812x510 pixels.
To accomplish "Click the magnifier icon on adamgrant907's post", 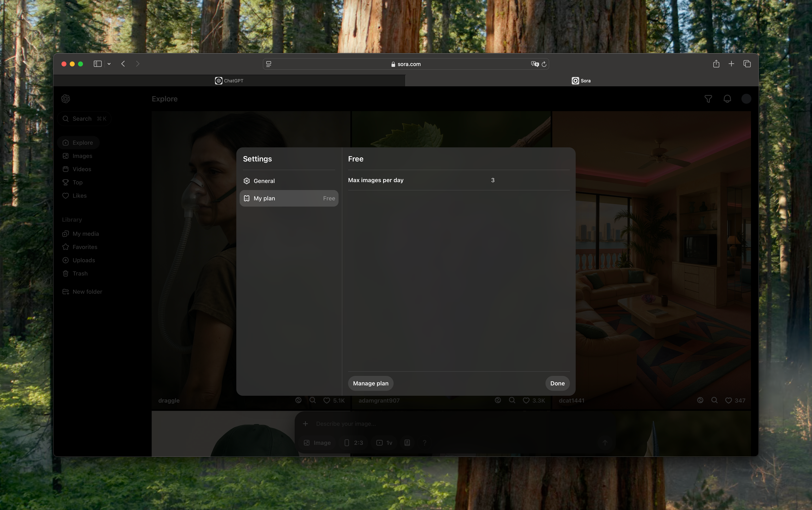I will point(512,400).
